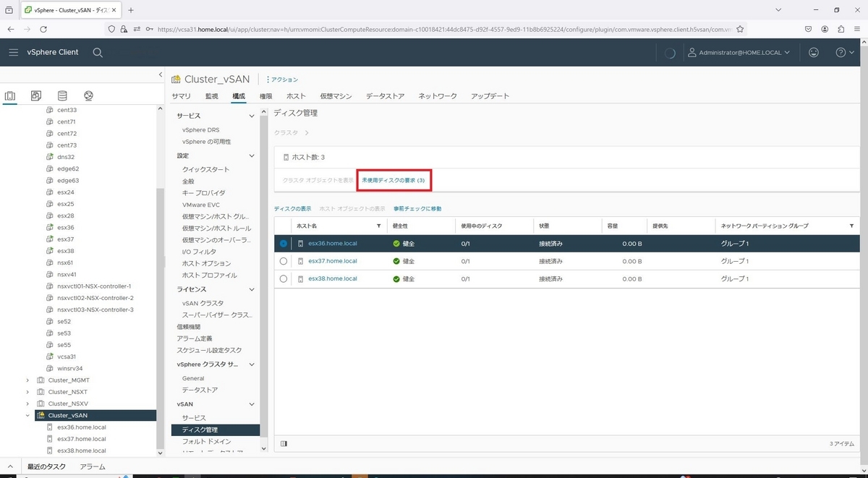The image size is (868, 478).
Task: Collapse the vSAN section chevron
Action: coord(252,404)
